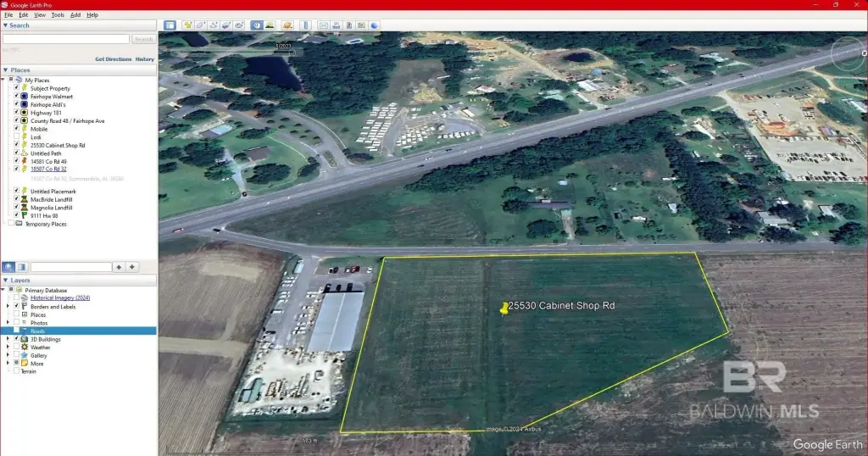Collapse the Places panel header arrow

coord(5,70)
